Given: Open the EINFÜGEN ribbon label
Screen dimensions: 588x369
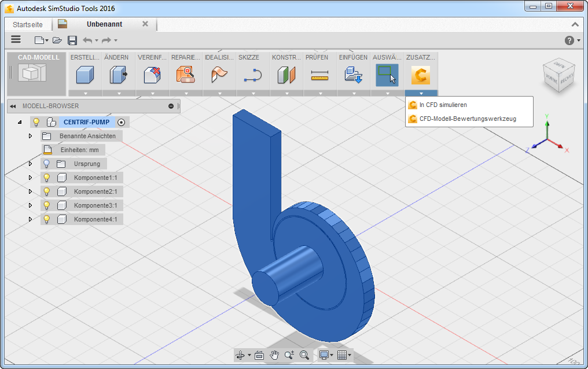Looking at the screenshot, I should coord(353,57).
